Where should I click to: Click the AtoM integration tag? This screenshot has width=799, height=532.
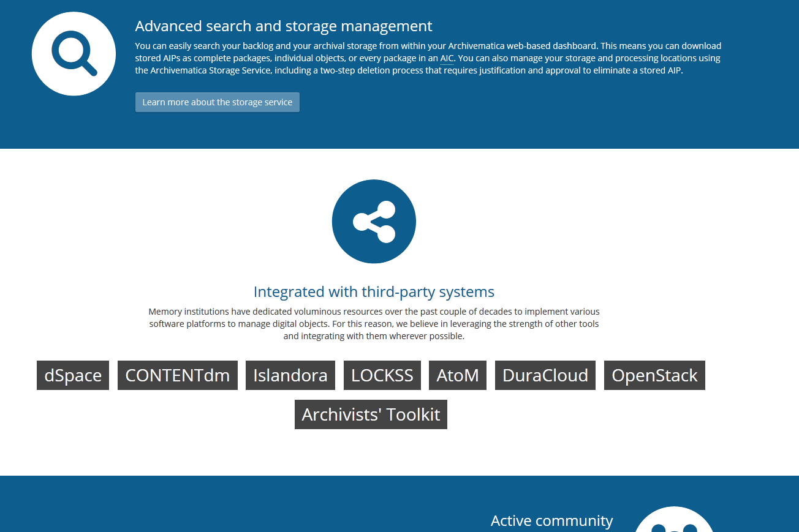click(458, 375)
